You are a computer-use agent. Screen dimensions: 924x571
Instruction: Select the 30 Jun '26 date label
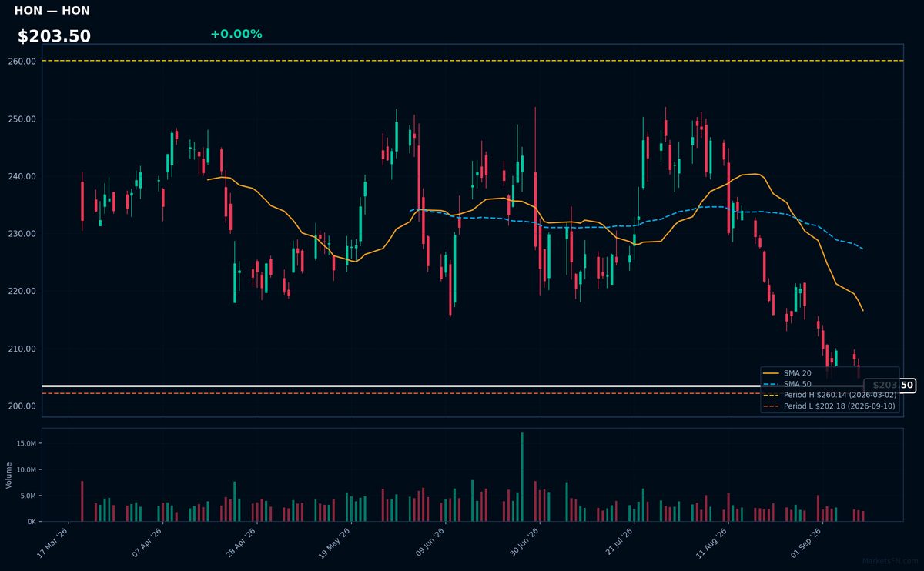[523, 542]
